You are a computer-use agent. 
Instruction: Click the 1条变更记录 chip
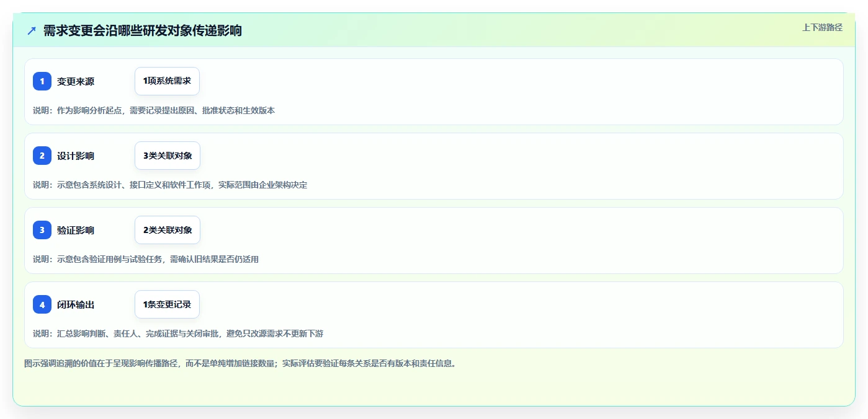tap(167, 304)
